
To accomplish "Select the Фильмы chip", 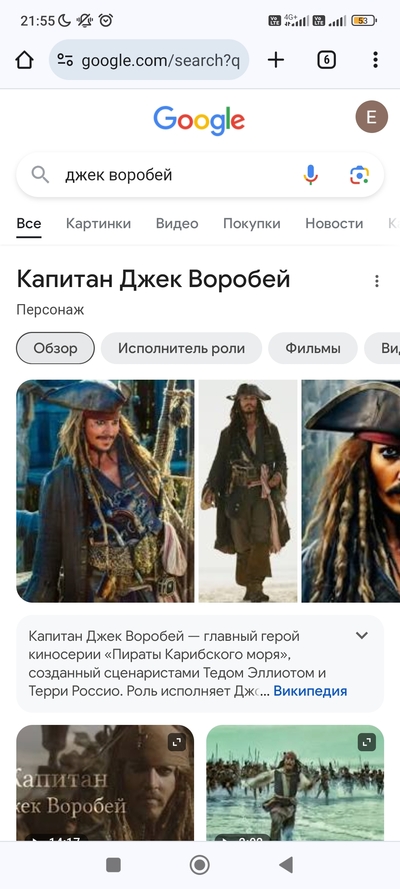I will click(x=313, y=348).
